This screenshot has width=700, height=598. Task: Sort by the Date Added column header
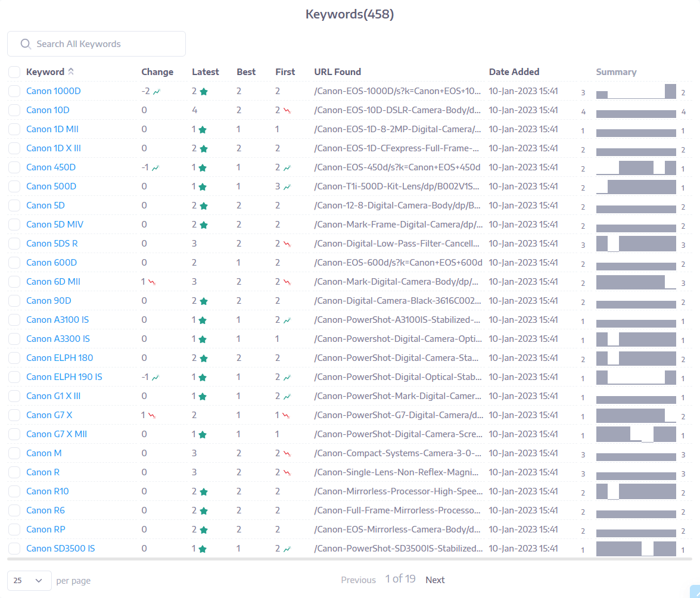click(514, 72)
